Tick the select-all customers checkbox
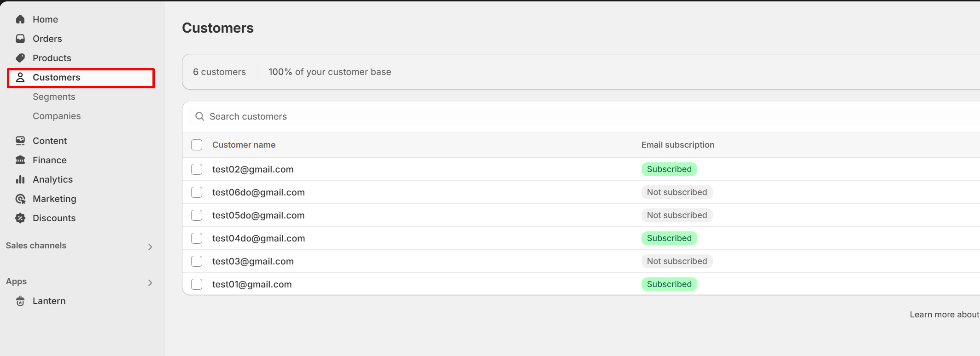980x356 pixels. tap(197, 145)
